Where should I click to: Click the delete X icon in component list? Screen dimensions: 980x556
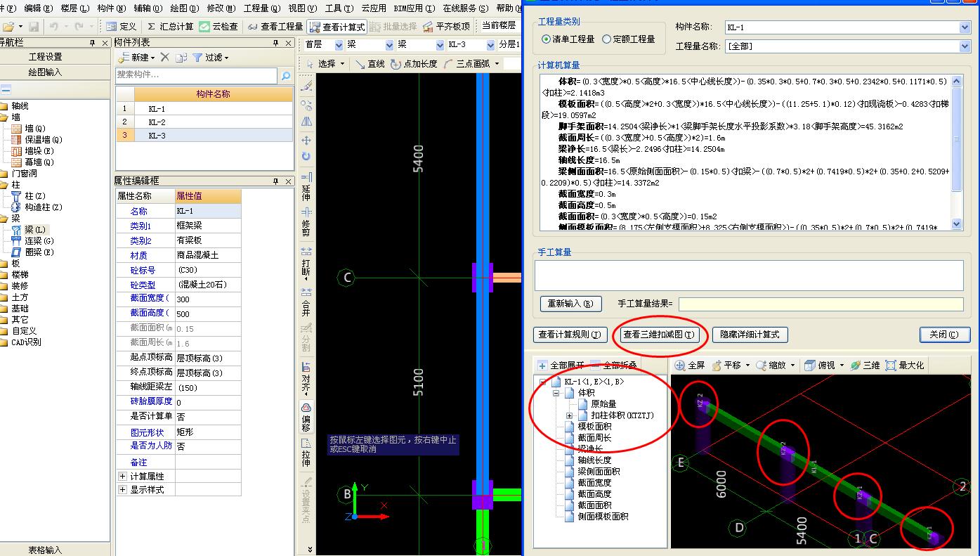point(165,57)
